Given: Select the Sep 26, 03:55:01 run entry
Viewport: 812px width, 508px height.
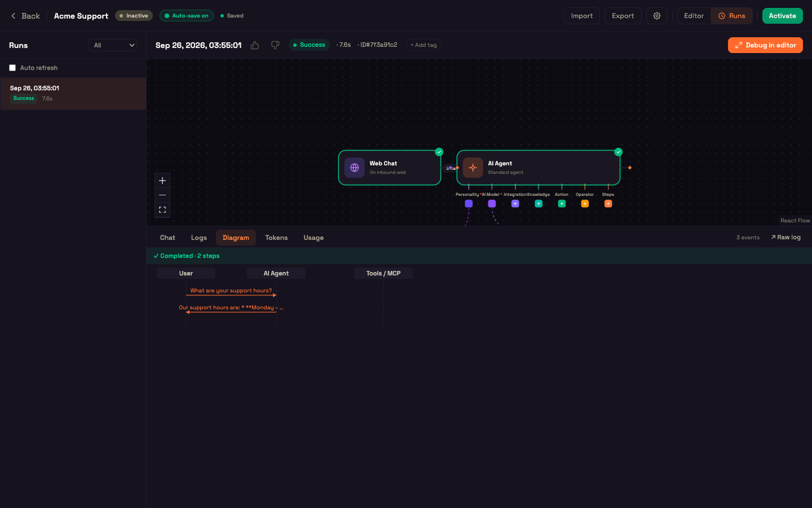Looking at the screenshot, I should 73,94.
